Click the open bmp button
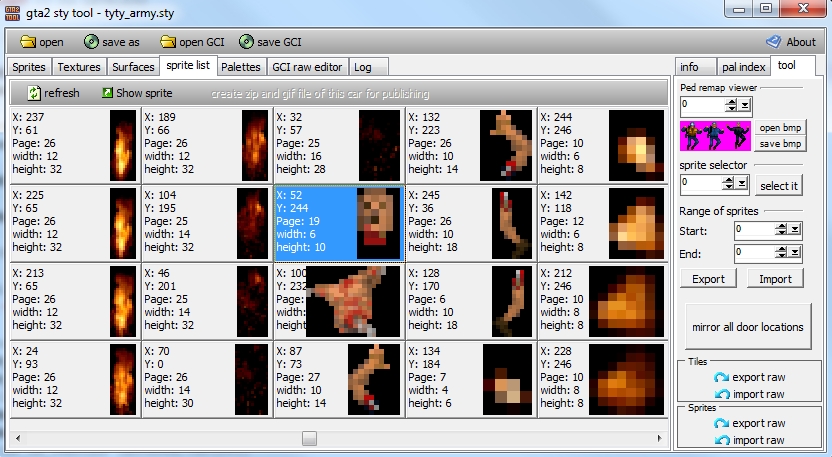 tap(781, 128)
